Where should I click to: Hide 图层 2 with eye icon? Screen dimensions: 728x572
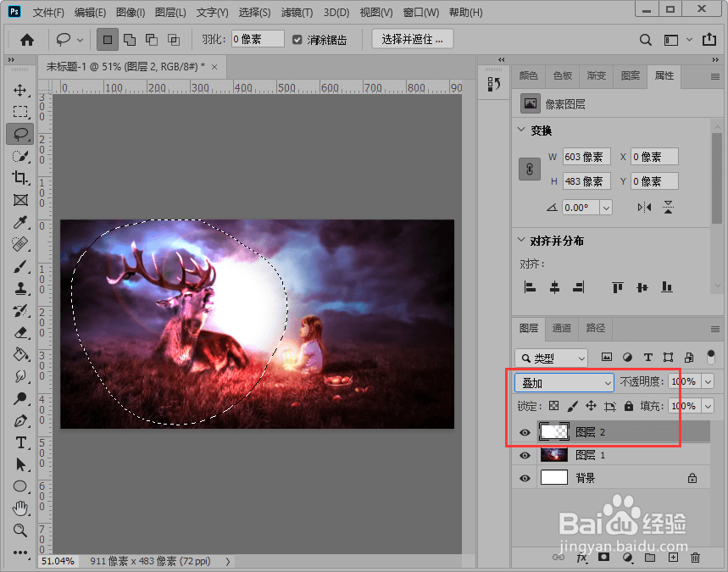pos(525,432)
